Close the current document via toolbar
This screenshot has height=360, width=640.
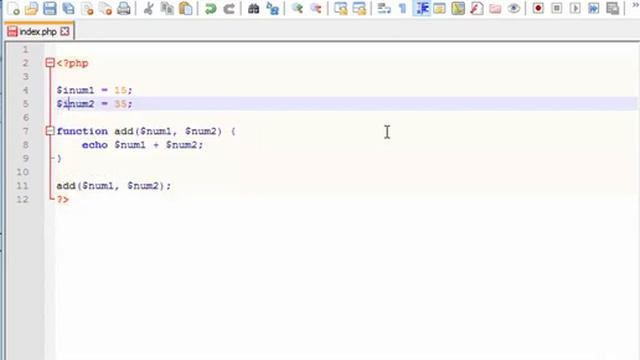[x=87, y=8]
